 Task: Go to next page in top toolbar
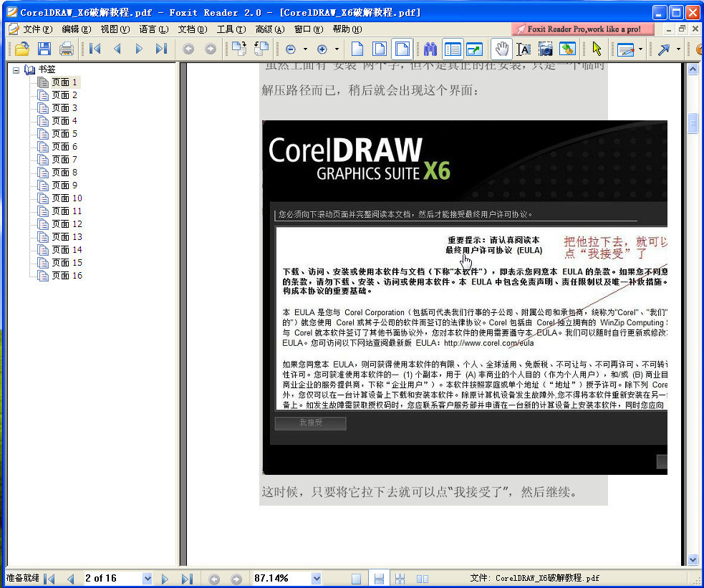[139, 49]
